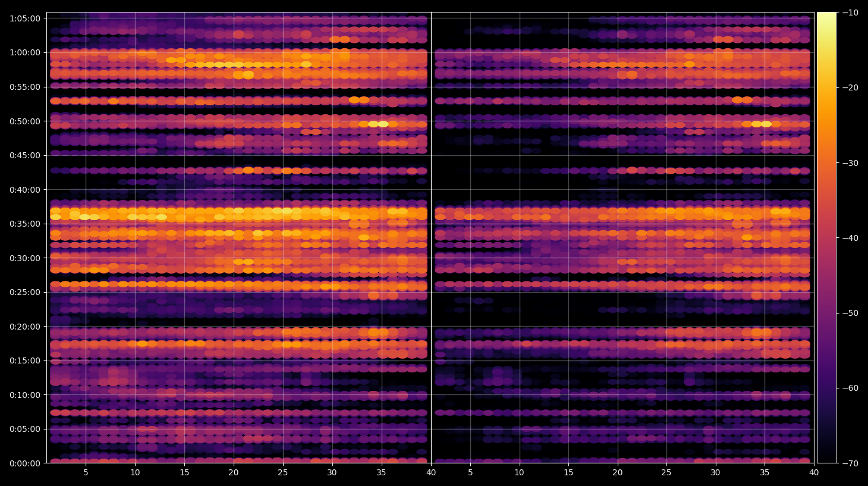Click the −30 colorbar scale label
This screenshot has height=486, width=868.
tap(851, 163)
